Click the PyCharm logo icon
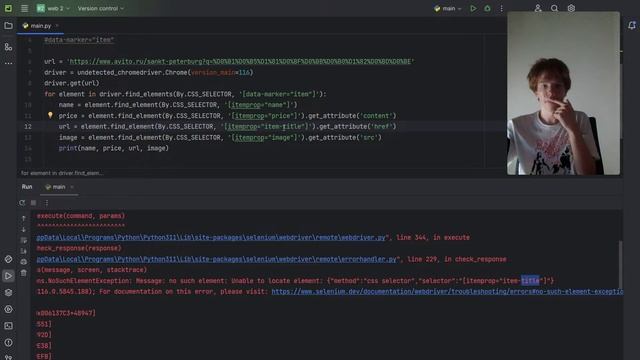Screen dimensions: 640x360 [x=8, y=8]
